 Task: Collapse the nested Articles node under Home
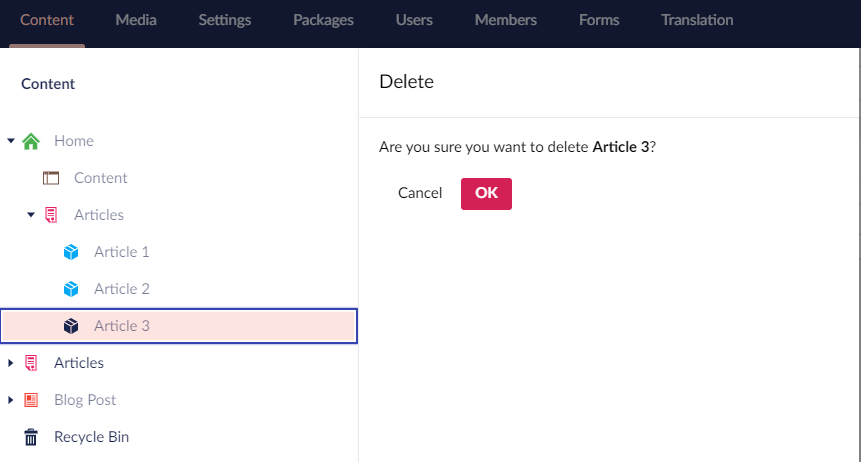point(31,215)
